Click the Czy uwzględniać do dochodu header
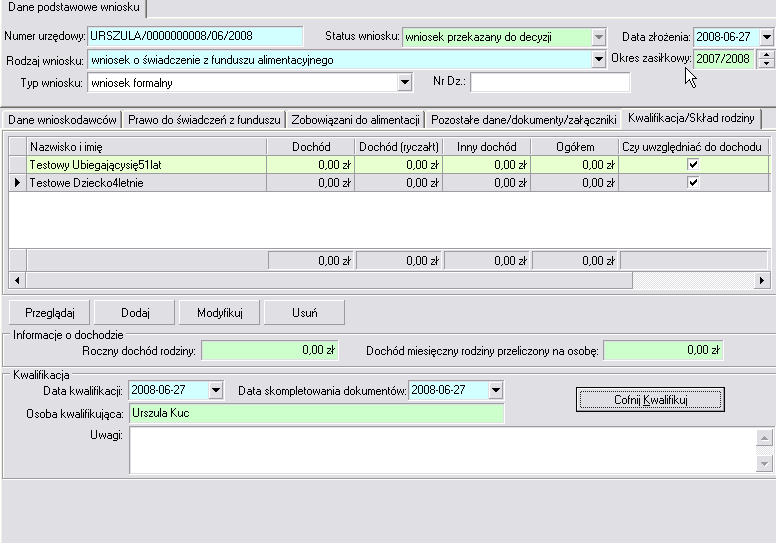This screenshot has width=776, height=543. [x=694, y=147]
